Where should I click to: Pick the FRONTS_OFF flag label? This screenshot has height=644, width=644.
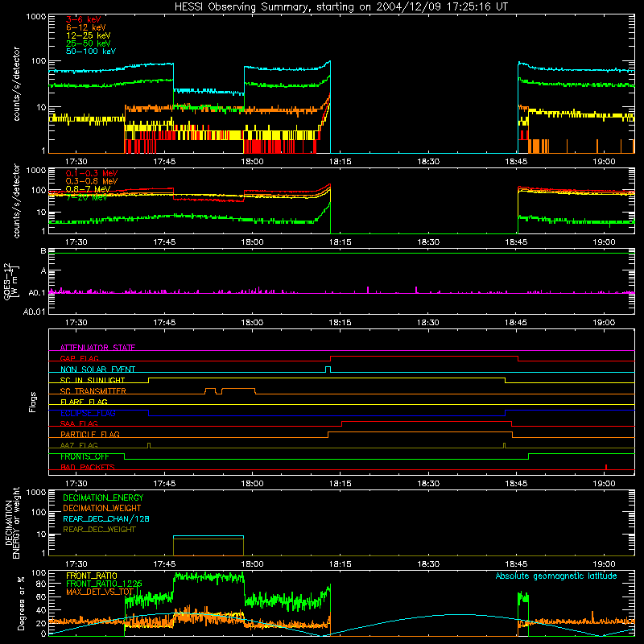[x=85, y=456]
